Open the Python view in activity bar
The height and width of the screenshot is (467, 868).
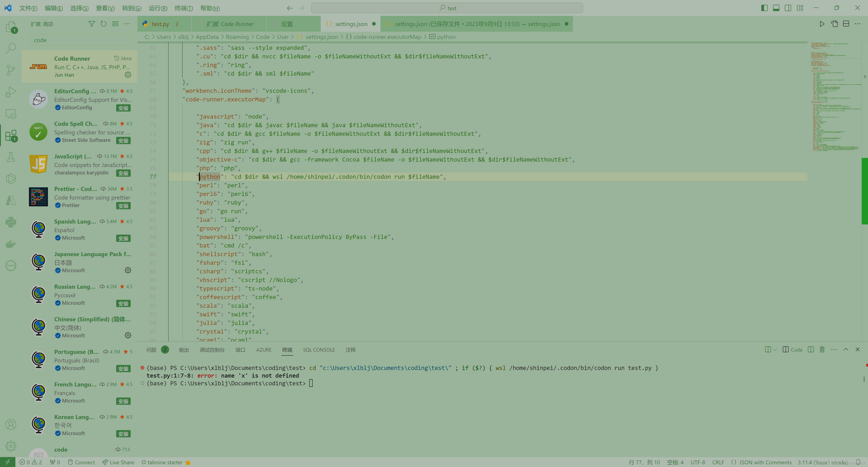pyautogui.click(x=11, y=222)
